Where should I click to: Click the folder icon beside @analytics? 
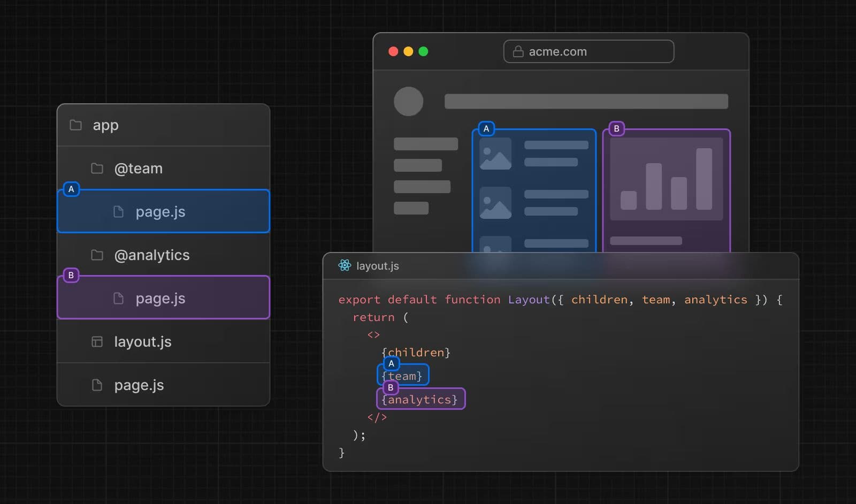point(97,255)
